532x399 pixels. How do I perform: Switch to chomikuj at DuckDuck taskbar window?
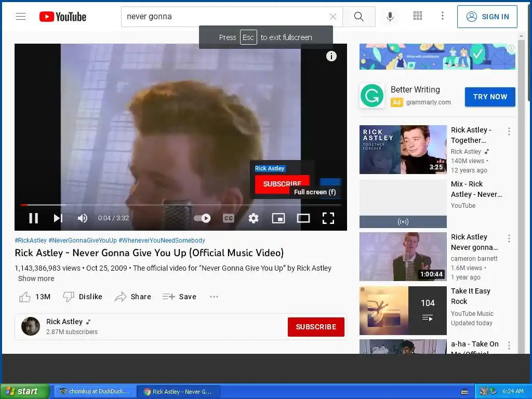pyautogui.click(x=95, y=392)
